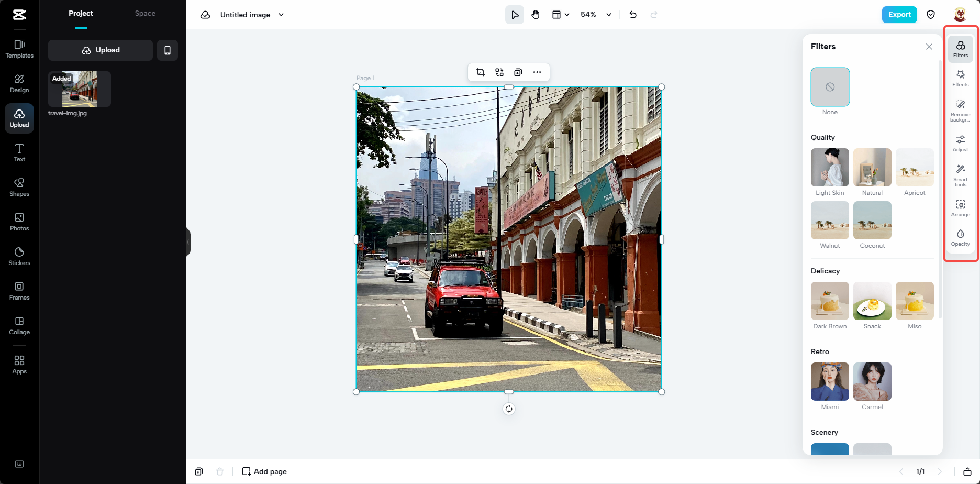Apply the Miami retro filter
Screen dimensions: 980x484
830,382
